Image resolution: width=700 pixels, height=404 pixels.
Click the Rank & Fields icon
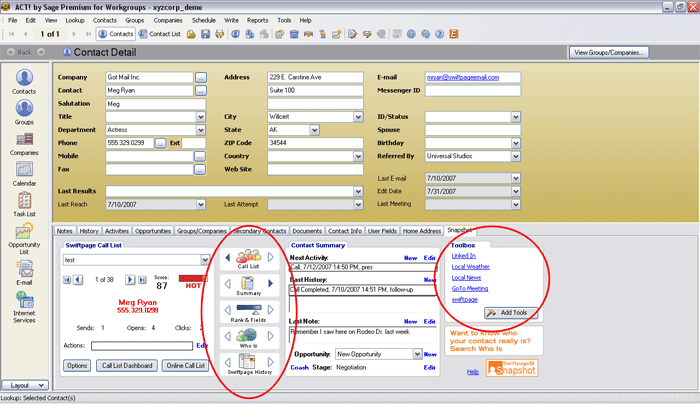pos(249,309)
